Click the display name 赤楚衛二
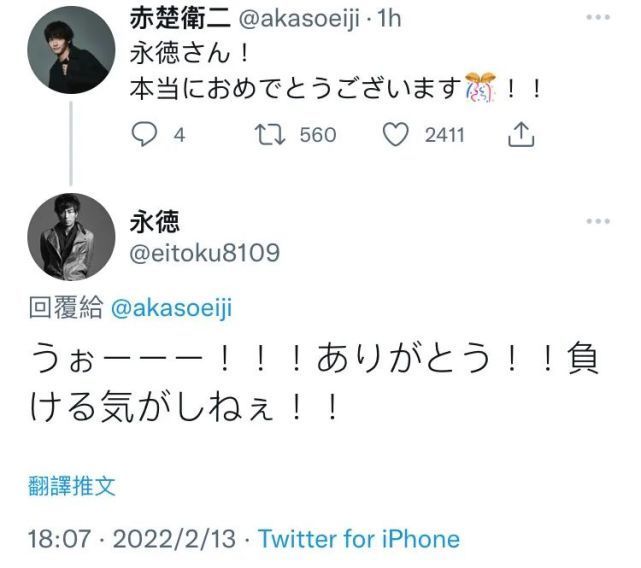The height and width of the screenshot is (568, 641). point(176,17)
